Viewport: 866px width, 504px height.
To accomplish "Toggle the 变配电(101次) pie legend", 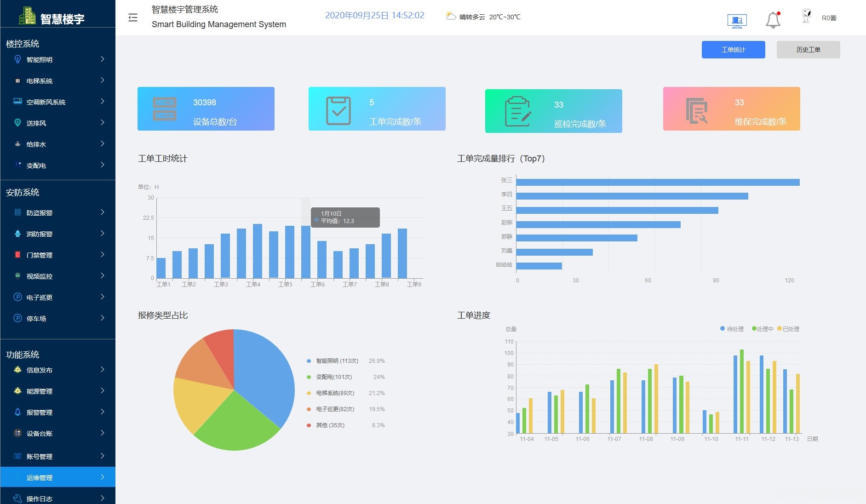I will [x=329, y=377].
